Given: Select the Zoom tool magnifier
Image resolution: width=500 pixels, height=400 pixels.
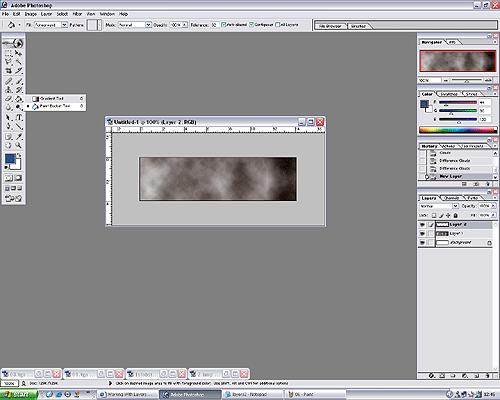Looking at the screenshot, I should 19,145.
